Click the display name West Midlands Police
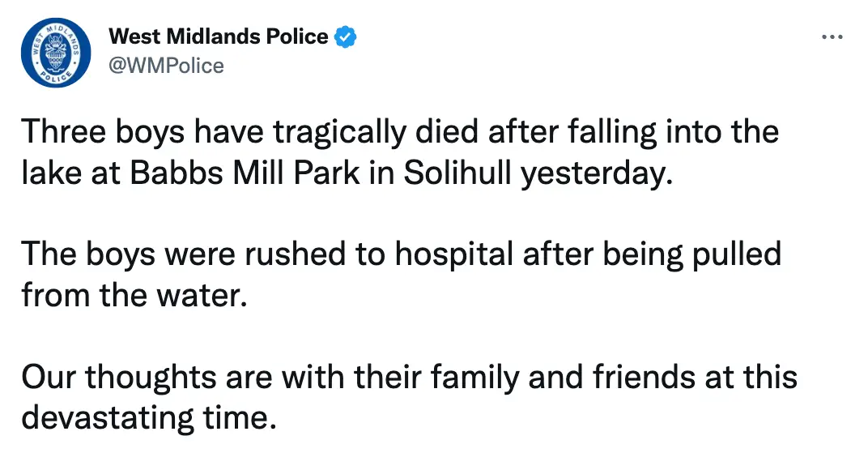This screenshot has width=868, height=470. click(219, 36)
